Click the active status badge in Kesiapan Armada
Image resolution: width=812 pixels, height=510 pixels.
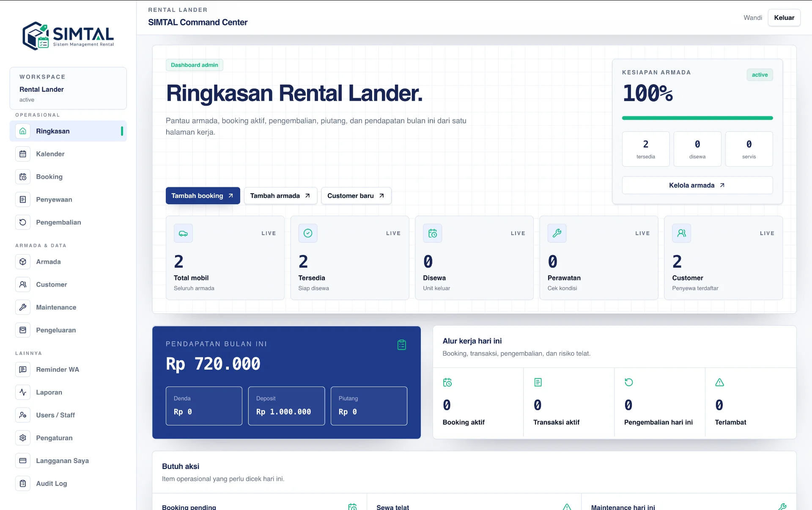[x=760, y=75]
